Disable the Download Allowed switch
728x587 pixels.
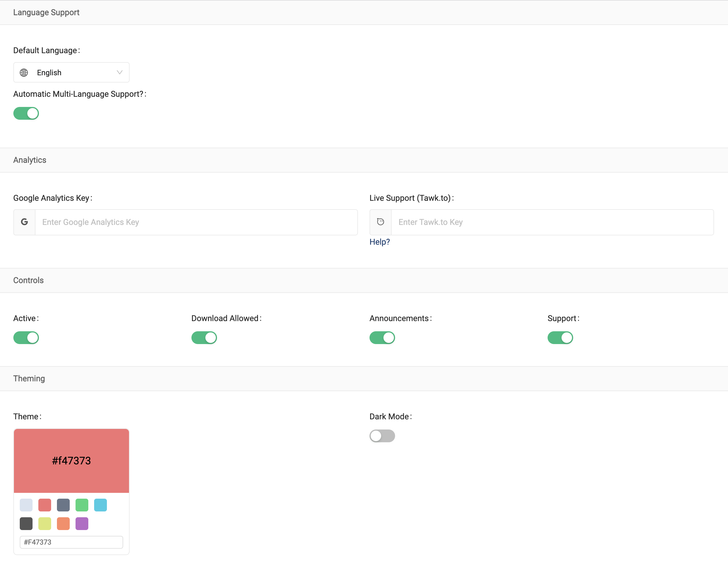(x=204, y=337)
